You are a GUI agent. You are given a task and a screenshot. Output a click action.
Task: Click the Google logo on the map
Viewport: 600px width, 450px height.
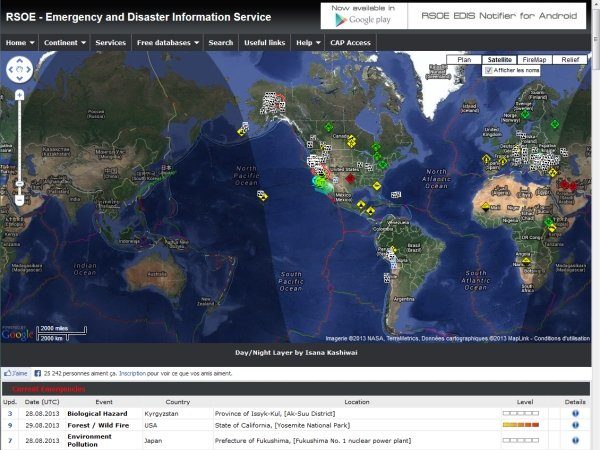point(17,334)
